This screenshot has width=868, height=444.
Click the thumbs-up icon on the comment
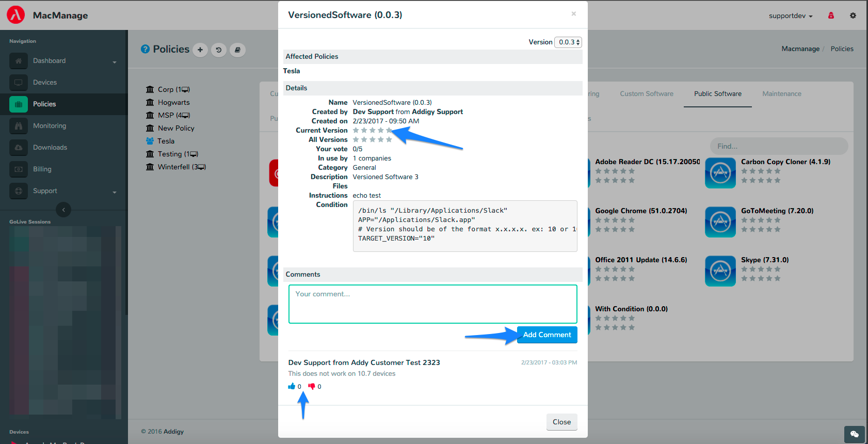292,386
